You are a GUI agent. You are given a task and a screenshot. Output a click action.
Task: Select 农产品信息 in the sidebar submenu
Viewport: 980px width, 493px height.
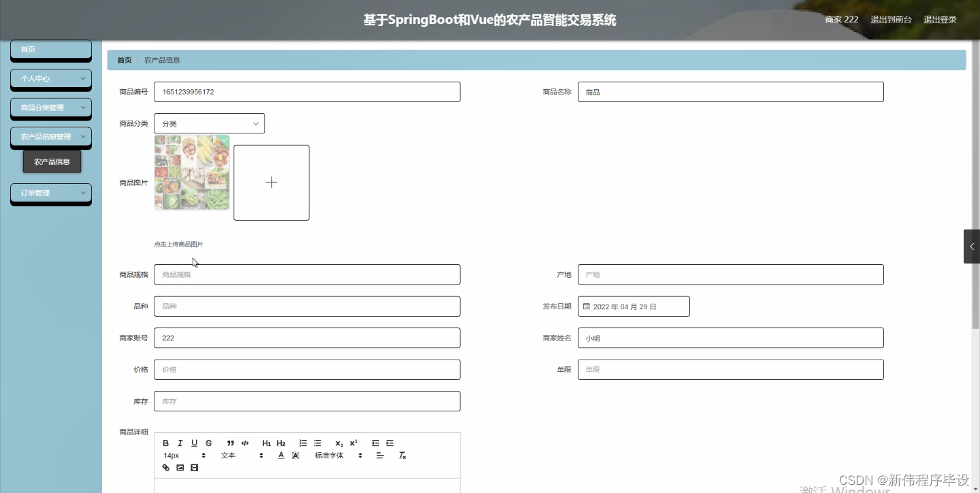click(52, 161)
